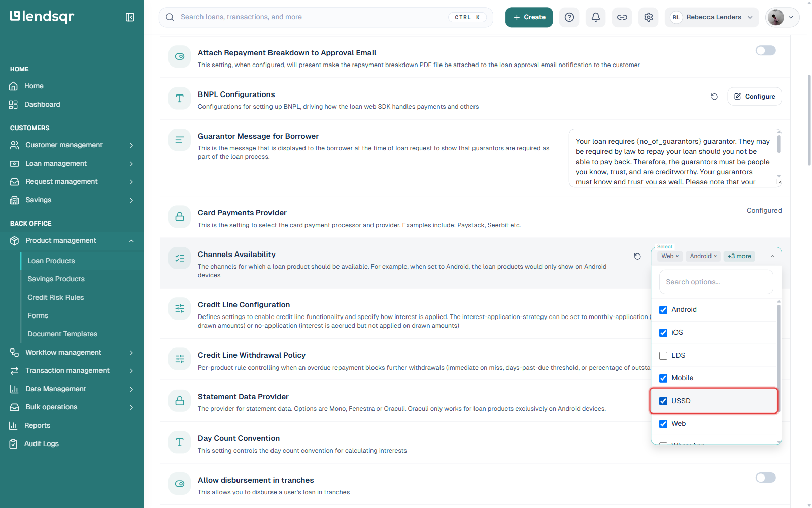Viewport: 812px width, 508px height.
Task: Check the LDS channel option
Action: pos(663,356)
